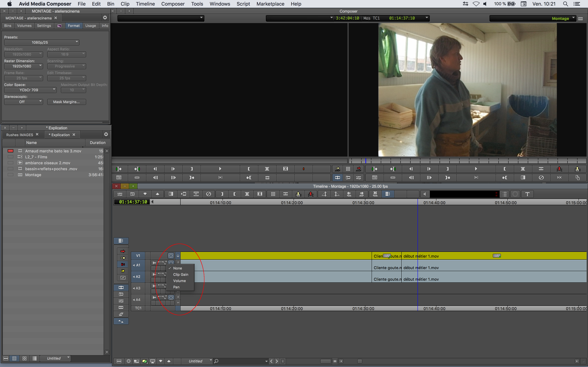Select the Montage sequence in the bin
This screenshot has width=588, height=367.
[33, 175]
